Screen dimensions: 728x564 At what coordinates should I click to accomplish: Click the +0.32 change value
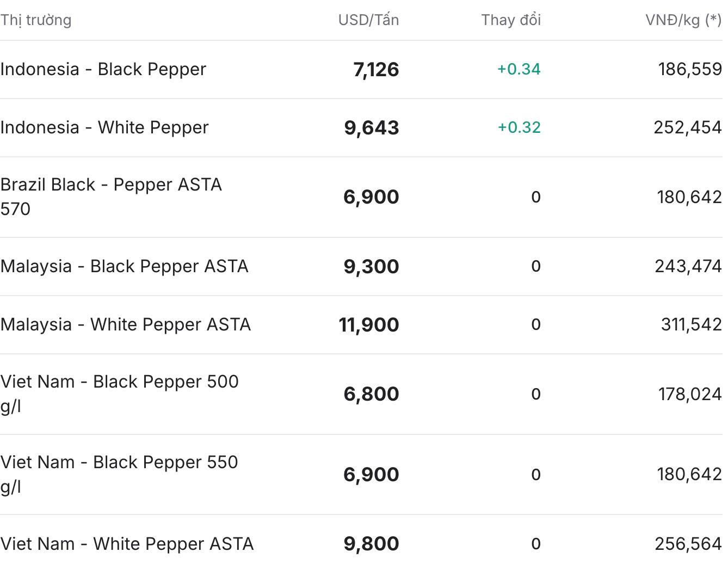pos(519,127)
